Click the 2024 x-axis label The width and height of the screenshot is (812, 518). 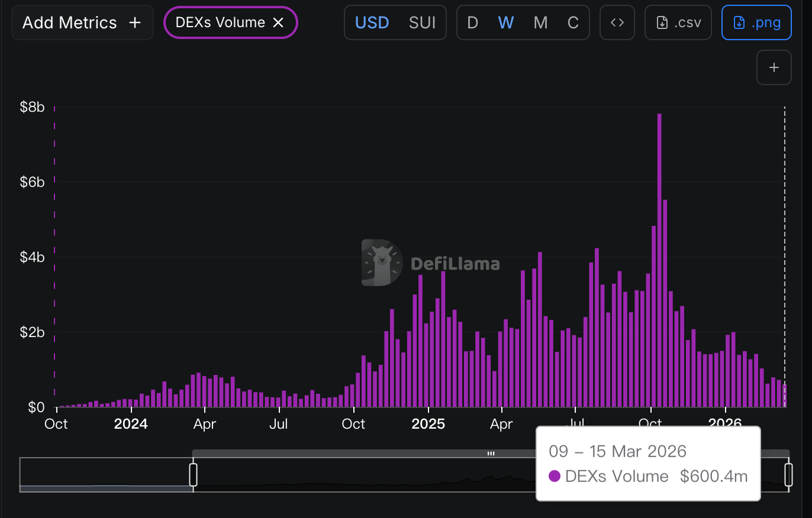(131, 424)
